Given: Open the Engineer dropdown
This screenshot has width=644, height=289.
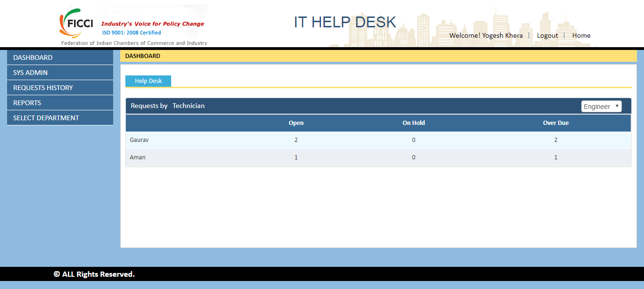Looking at the screenshot, I should [601, 106].
